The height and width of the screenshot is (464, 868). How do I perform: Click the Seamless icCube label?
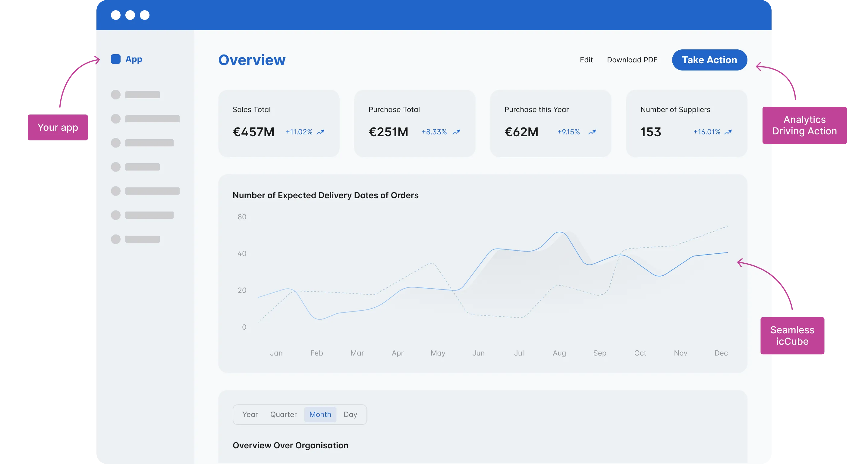(x=793, y=336)
